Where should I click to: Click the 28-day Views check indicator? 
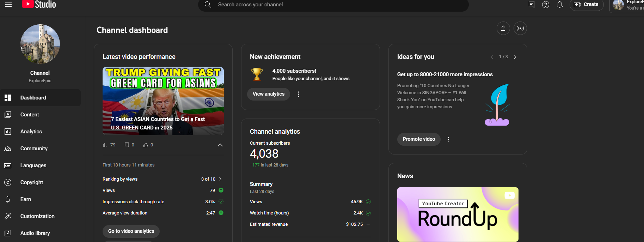(x=368, y=202)
